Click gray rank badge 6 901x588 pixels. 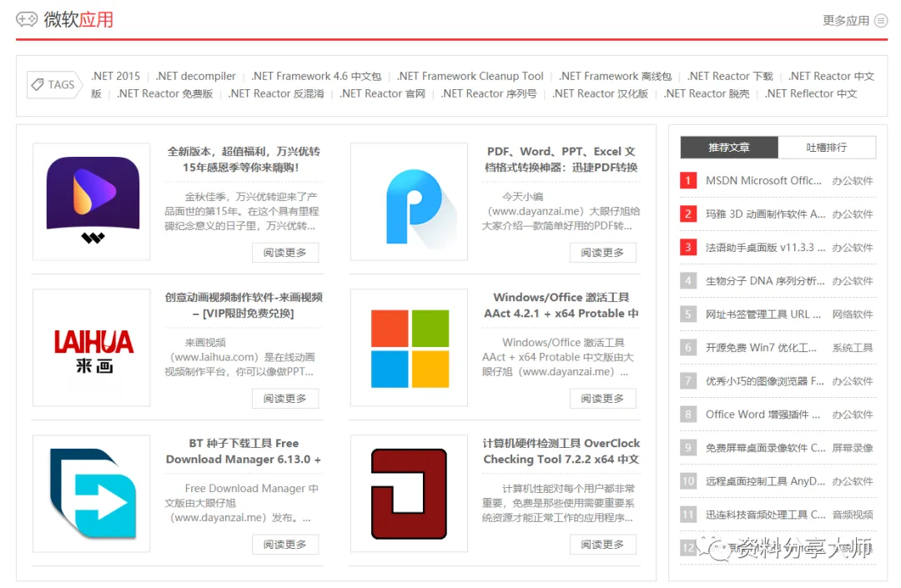(687, 348)
